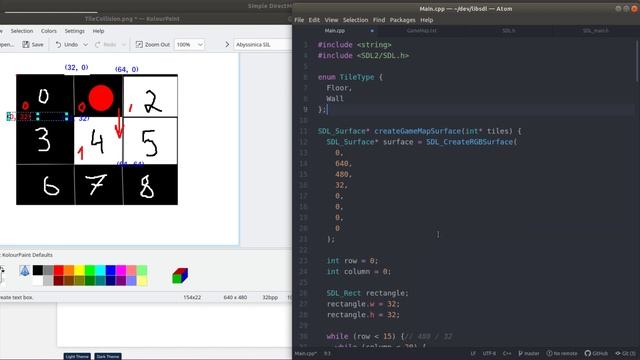Pick the bright green palette swatch
Viewport: 640px width, 360px height.
pyautogui.click(x=90, y=270)
